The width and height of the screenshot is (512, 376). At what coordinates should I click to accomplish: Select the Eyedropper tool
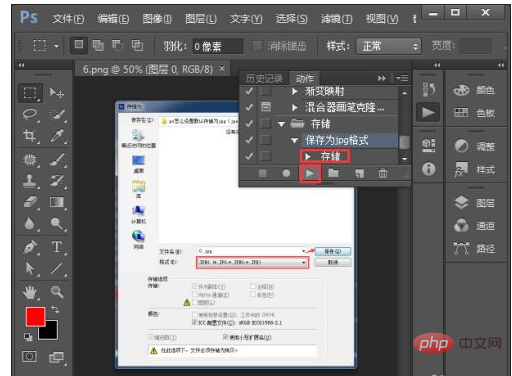click(57, 135)
